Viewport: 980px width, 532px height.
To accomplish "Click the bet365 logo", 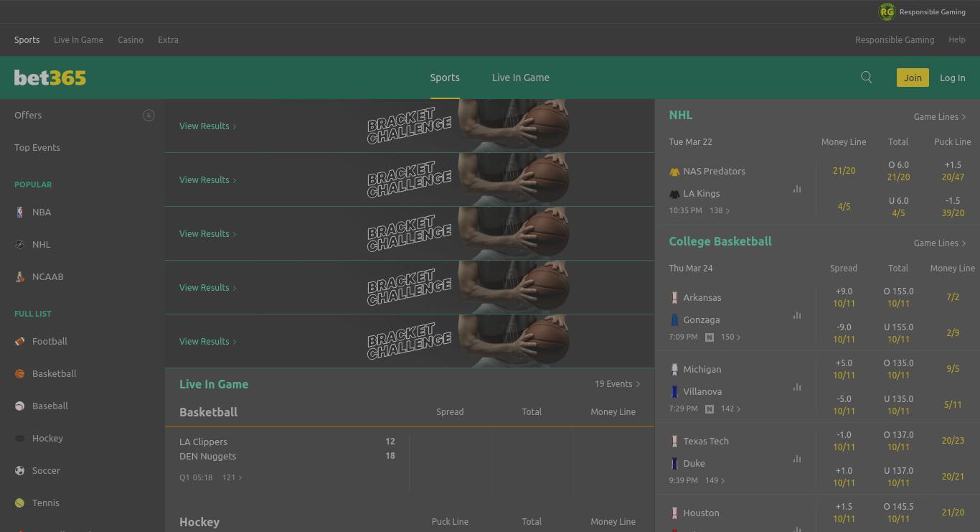I will point(50,78).
